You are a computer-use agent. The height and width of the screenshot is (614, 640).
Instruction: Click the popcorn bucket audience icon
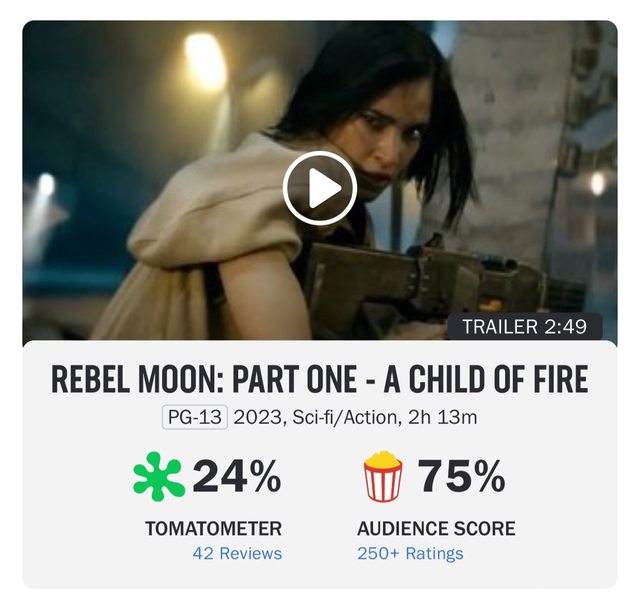tap(384, 477)
